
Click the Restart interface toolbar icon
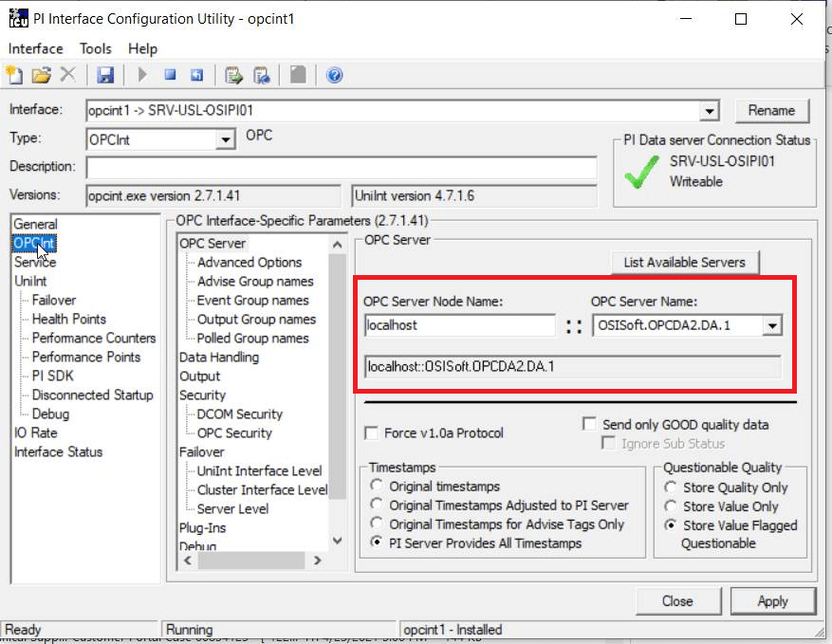pyautogui.click(x=197, y=75)
